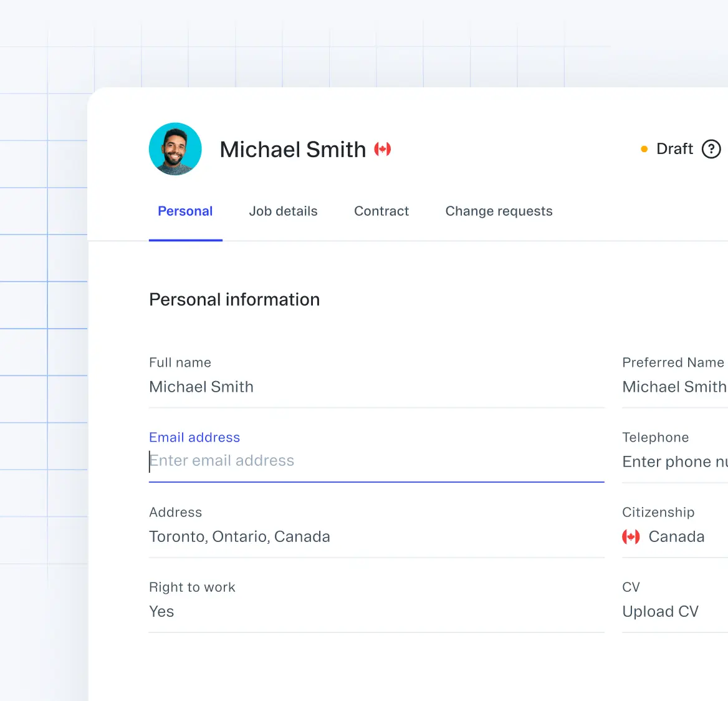Open the help question mark icon
728x701 pixels.
[711, 149]
